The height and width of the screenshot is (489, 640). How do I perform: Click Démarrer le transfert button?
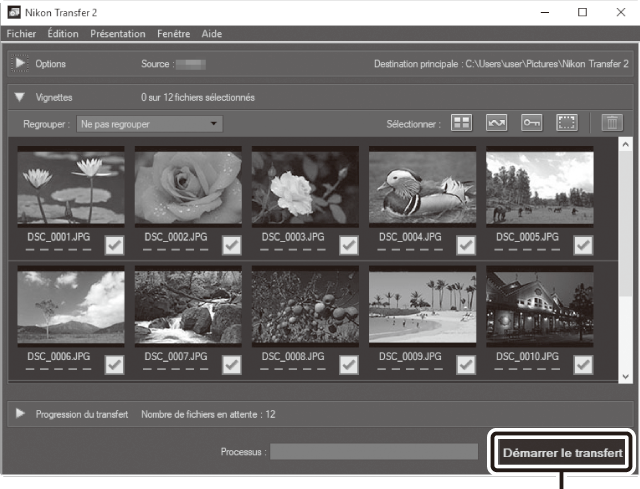tap(562, 453)
